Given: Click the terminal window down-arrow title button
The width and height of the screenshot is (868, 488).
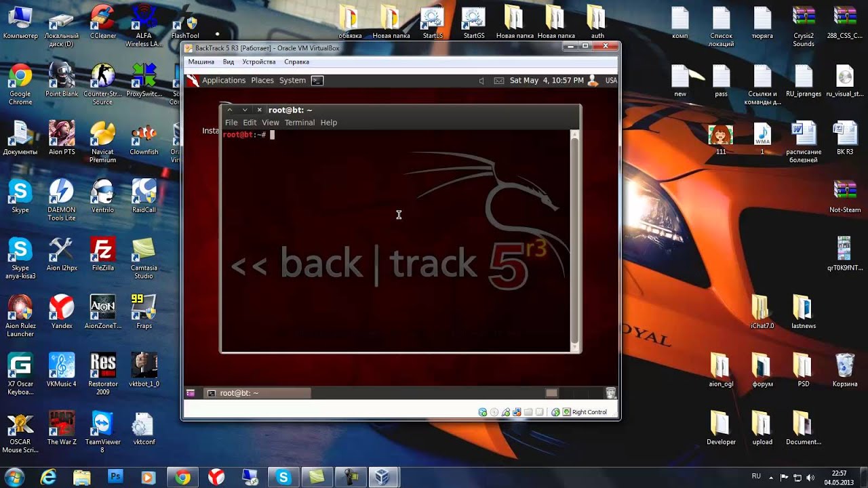Looking at the screenshot, I should 245,110.
